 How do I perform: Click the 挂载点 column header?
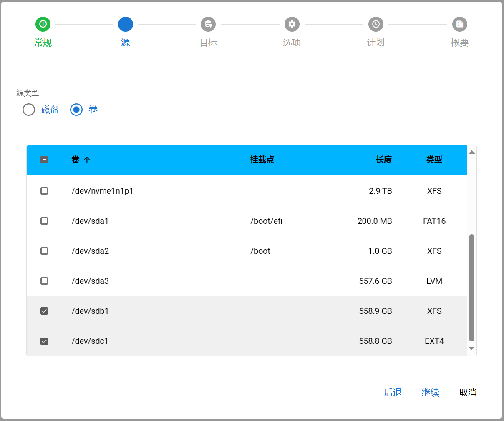click(262, 160)
